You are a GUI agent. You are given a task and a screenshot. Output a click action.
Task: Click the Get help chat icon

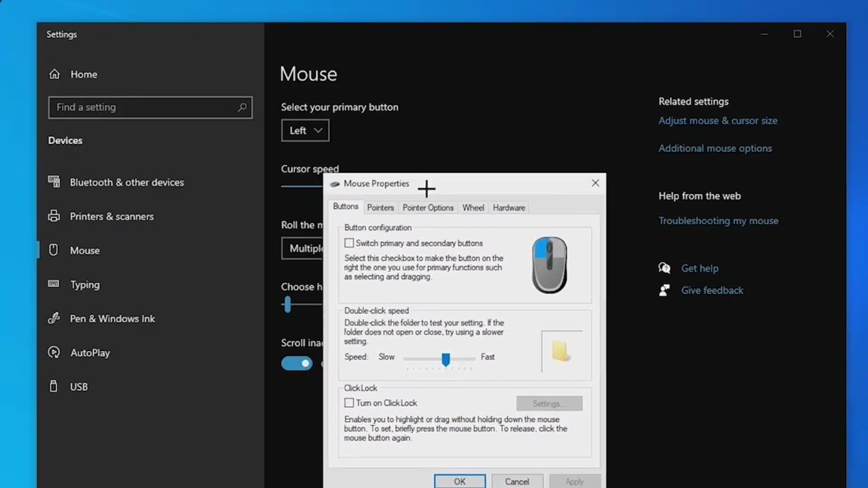(664, 268)
